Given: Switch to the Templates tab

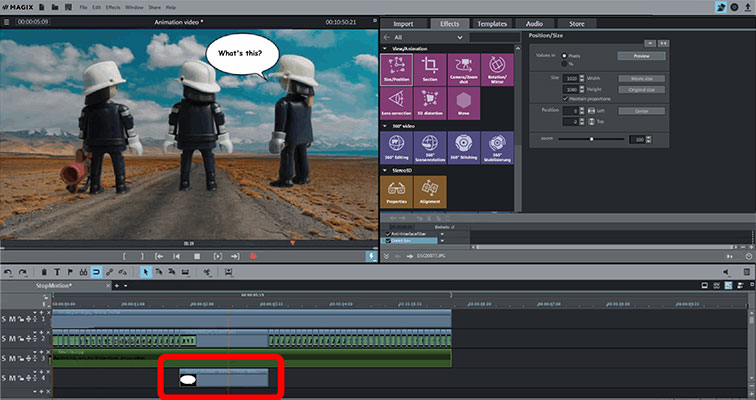Looking at the screenshot, I should [x=492, y=24].
